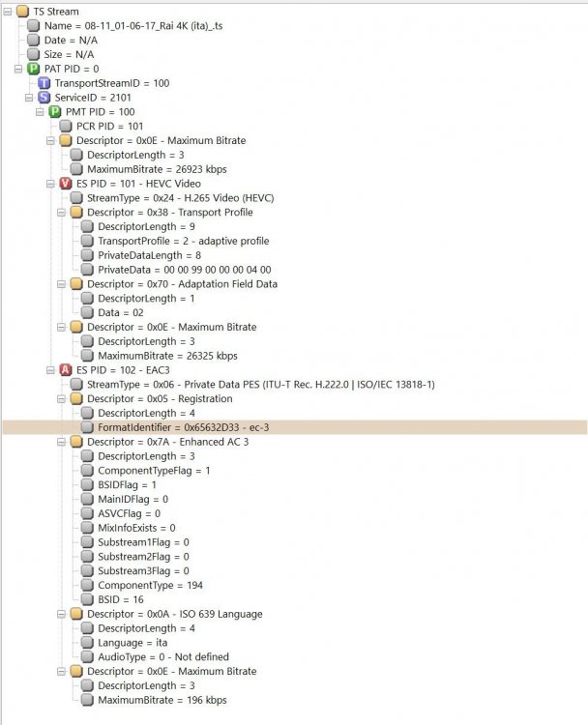Select the MaximumBitrate = 26923 kbps entry
This screenshot has width=588, height=725.
point(157,169)
